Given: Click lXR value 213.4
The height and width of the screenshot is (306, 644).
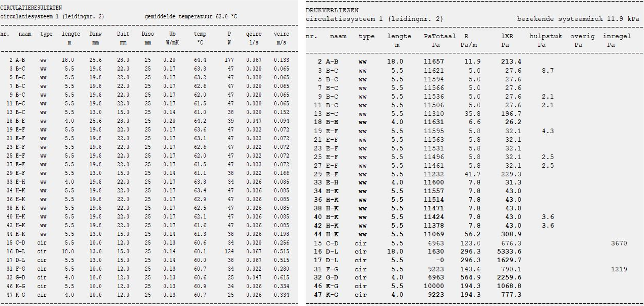Looking at the screenshot, I should point(511,61).
